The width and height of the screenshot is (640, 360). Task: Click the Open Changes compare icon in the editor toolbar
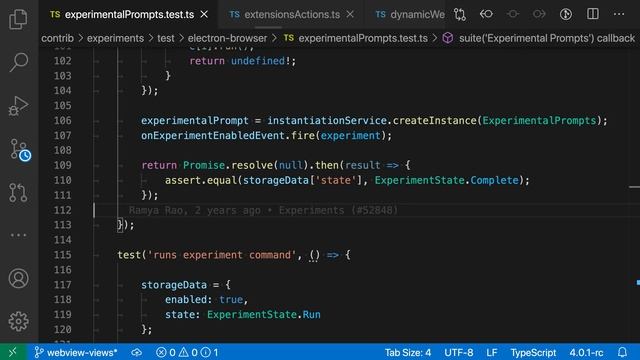point(460,14)
